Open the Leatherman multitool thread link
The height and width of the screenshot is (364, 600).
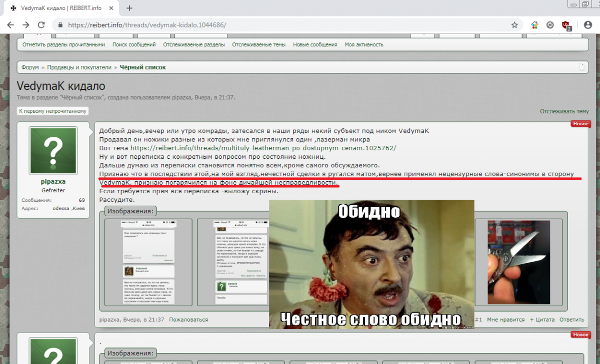pyautogui.click(x=263, y=148)
